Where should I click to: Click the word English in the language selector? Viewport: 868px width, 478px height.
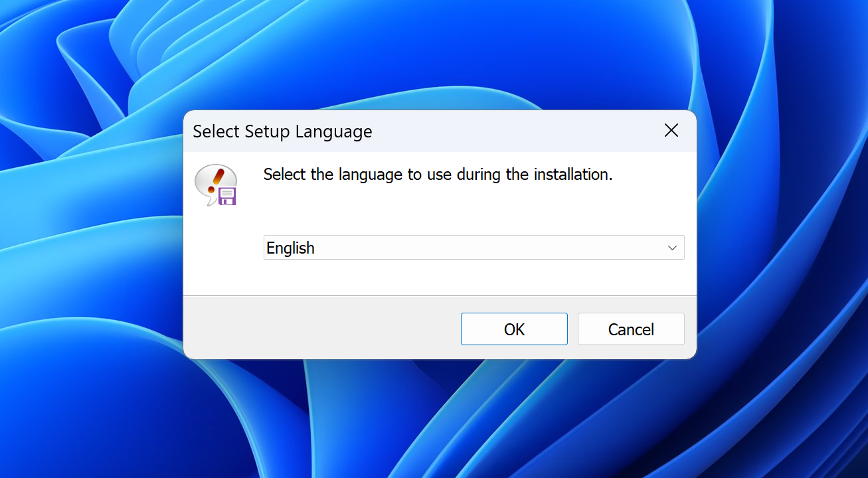tap(290, 248)
